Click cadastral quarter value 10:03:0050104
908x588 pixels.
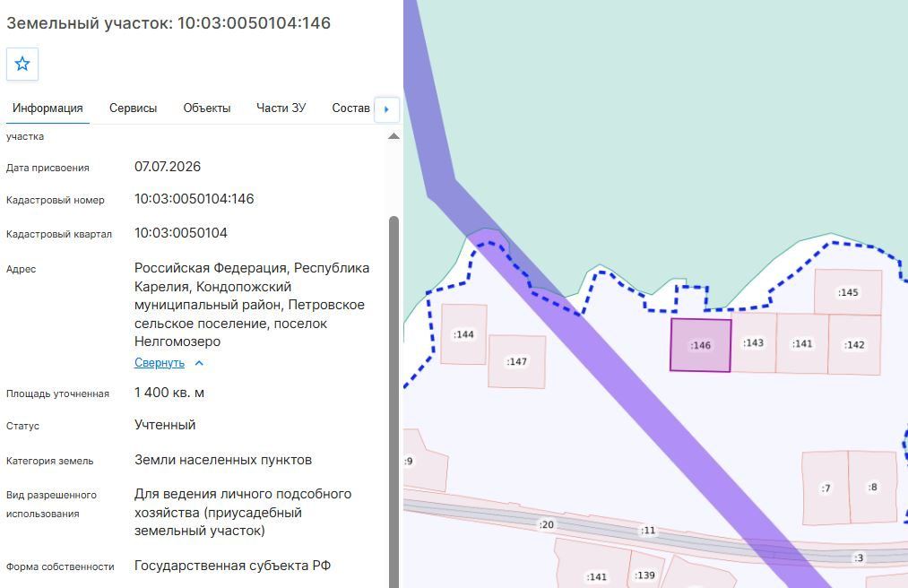tap(181, 233)
